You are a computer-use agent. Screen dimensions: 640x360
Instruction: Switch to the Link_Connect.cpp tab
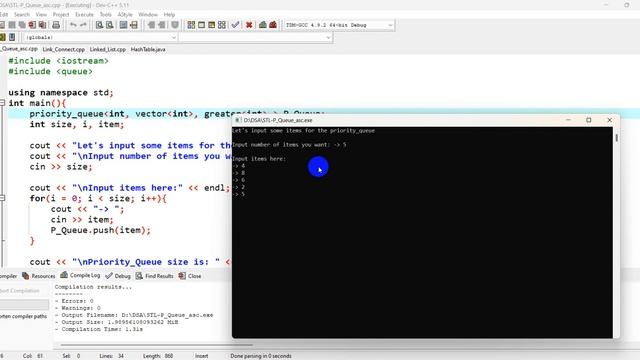[64, 49]
